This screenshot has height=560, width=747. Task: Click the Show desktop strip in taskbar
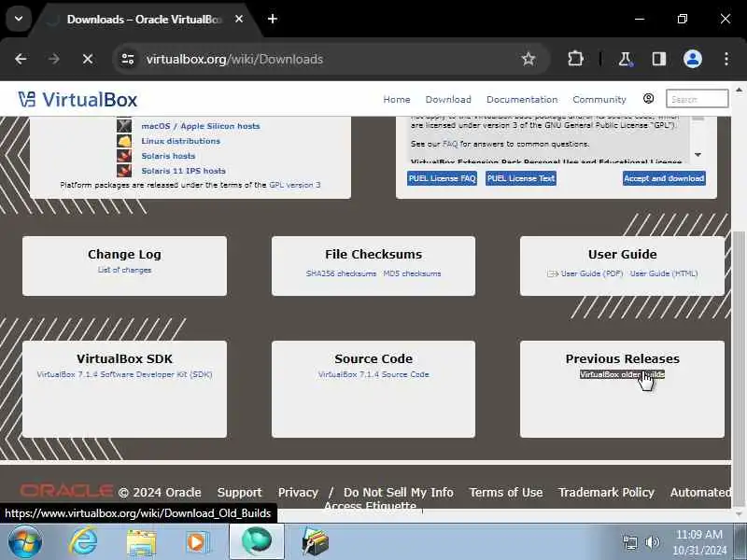[x=740, y=542]
